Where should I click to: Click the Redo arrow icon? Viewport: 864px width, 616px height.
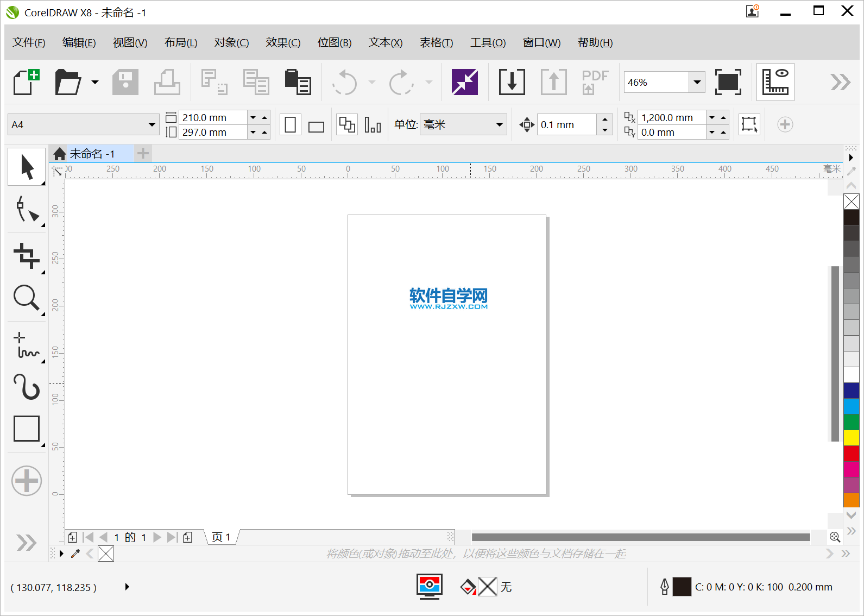(401, 82)
